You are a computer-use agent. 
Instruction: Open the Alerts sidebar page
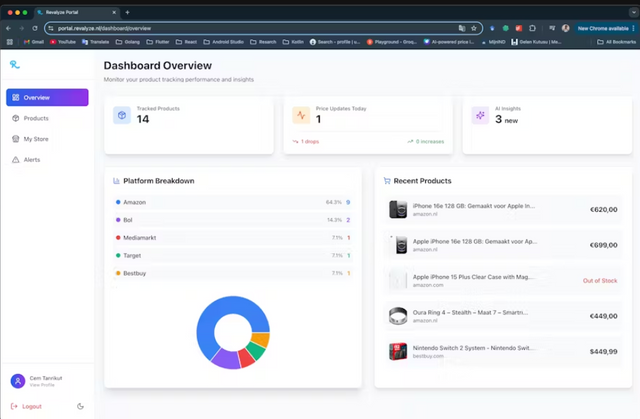(47, 160)
